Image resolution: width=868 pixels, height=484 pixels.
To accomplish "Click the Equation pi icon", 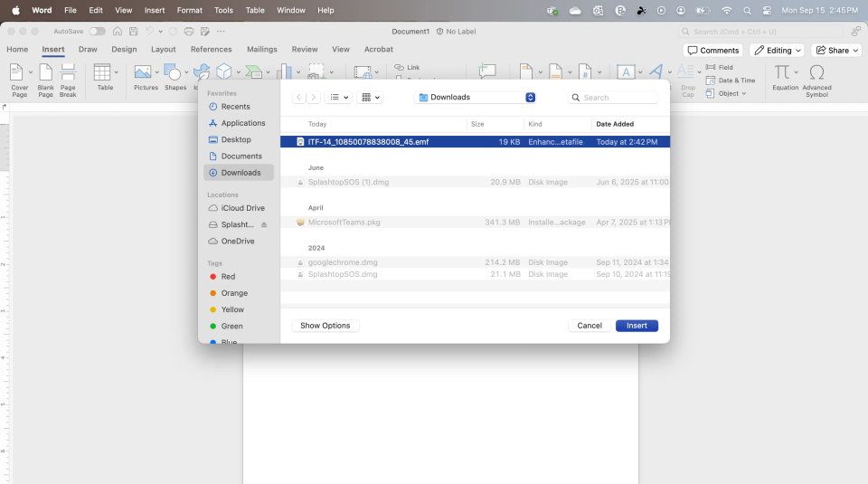I will [784, 73].
